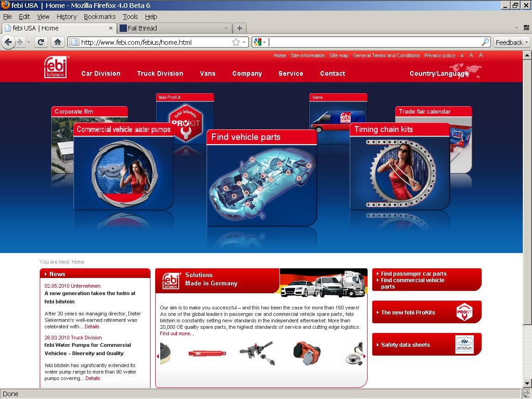
Task: Open the File menu
Action: [x=7, y=17]
